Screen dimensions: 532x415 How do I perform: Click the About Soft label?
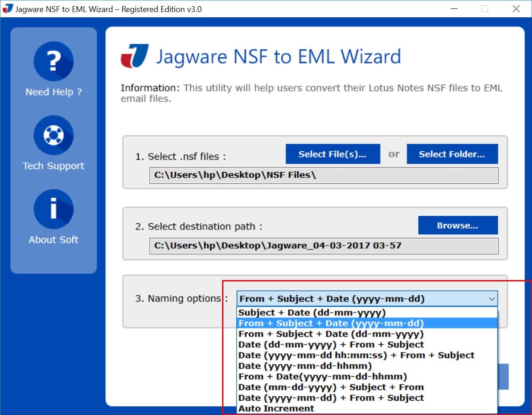54,240
